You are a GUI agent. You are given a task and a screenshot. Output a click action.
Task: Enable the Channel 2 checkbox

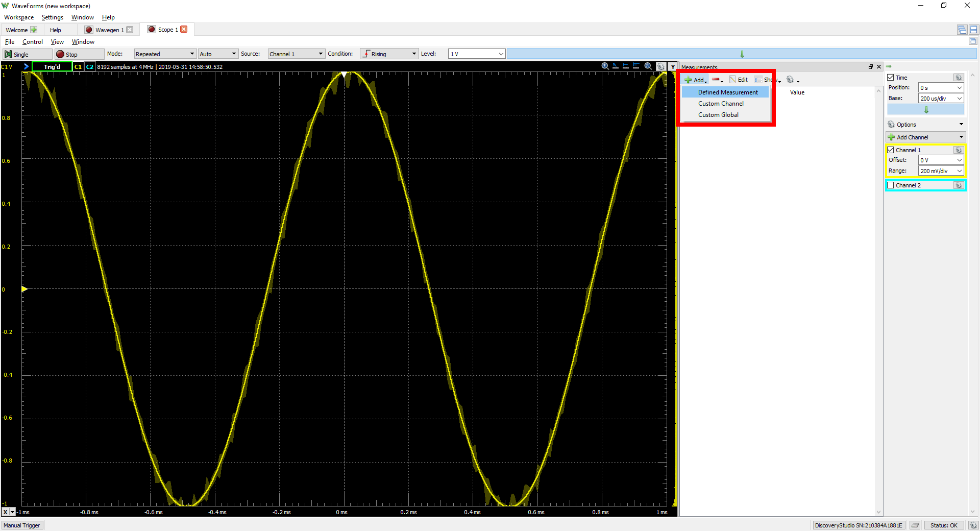point(891,185)
